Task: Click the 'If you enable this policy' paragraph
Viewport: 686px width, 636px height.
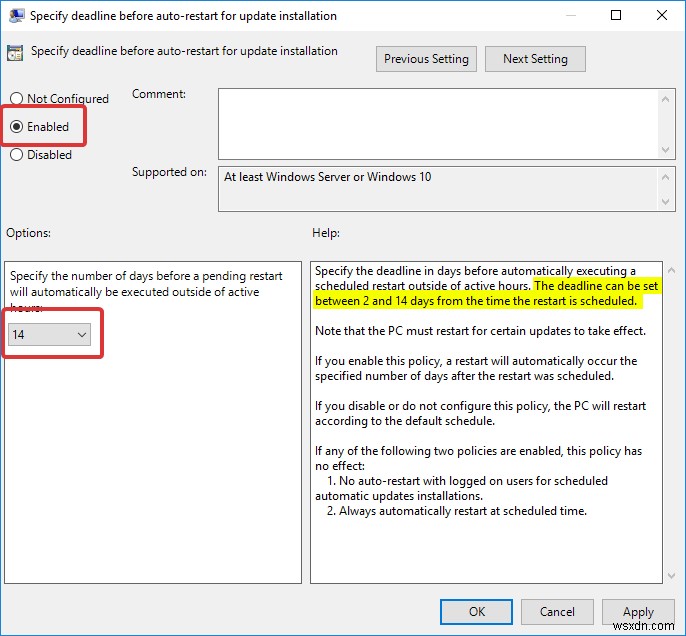Action: [x=476, y=368]
